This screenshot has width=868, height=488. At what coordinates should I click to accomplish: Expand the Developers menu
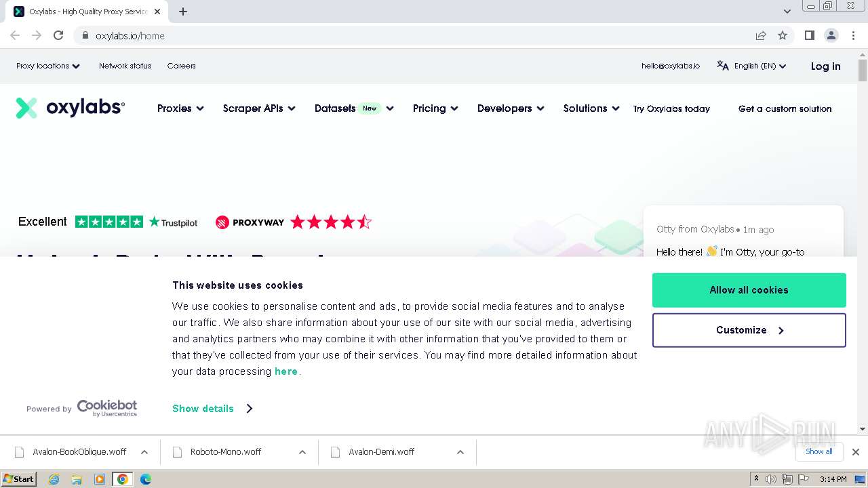point(511,108)
